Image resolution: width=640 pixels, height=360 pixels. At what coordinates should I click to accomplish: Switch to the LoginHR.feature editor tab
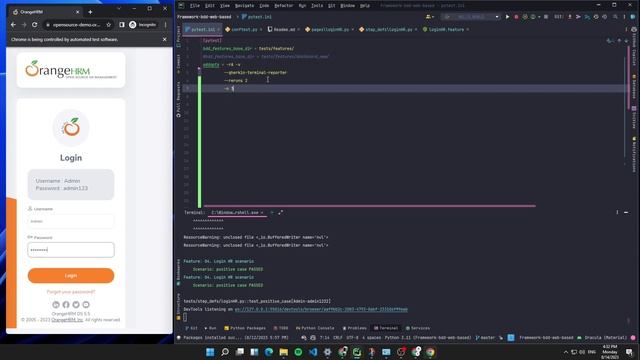tap(446, 29)
